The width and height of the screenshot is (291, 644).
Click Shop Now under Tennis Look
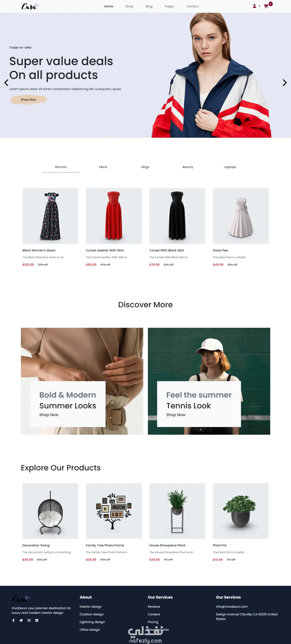pos(176,415)
